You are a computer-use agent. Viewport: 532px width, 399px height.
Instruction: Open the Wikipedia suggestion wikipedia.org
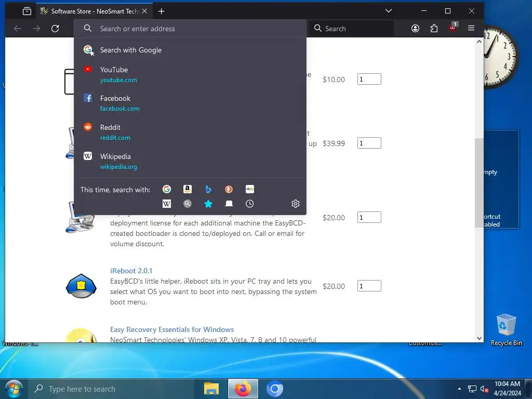190,162
